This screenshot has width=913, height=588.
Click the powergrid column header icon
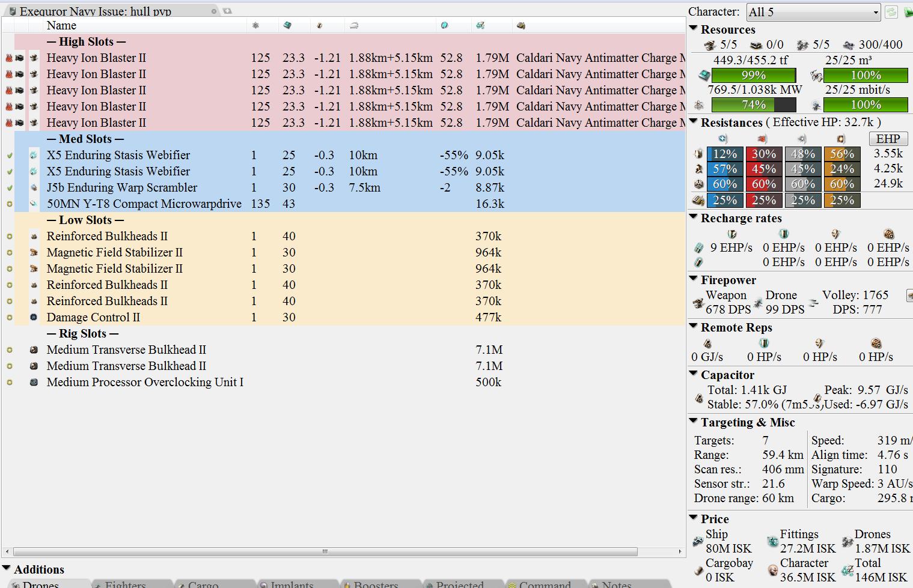255,25
